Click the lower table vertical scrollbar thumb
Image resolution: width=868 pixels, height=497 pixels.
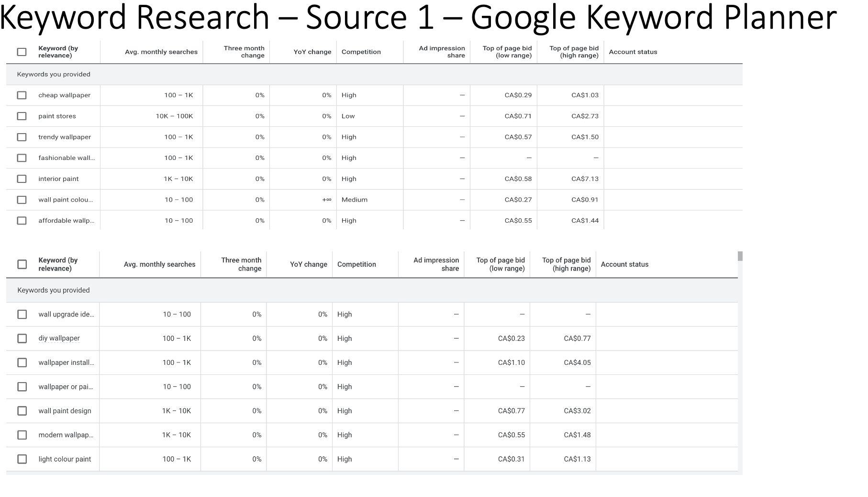740,256
